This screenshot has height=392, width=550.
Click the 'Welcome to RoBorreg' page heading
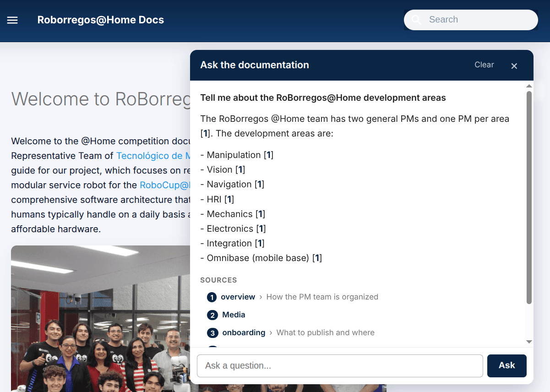pyautogui.click(x=101, y=99)
